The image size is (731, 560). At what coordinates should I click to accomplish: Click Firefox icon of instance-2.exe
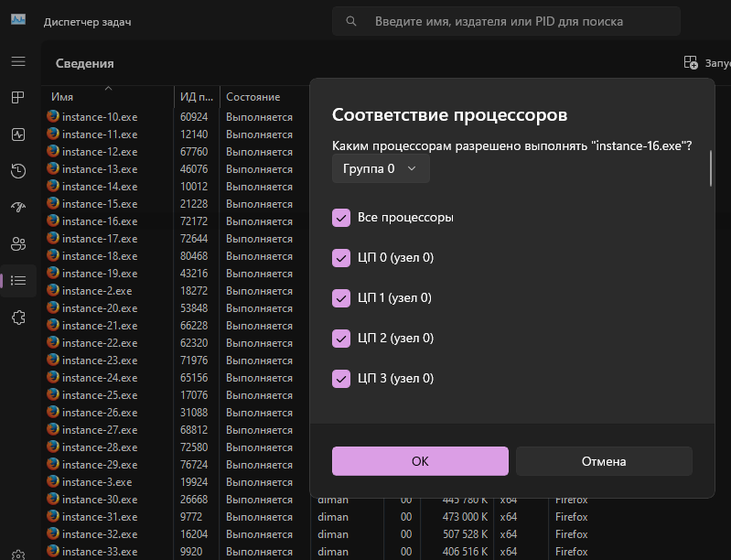coord(53,290)
